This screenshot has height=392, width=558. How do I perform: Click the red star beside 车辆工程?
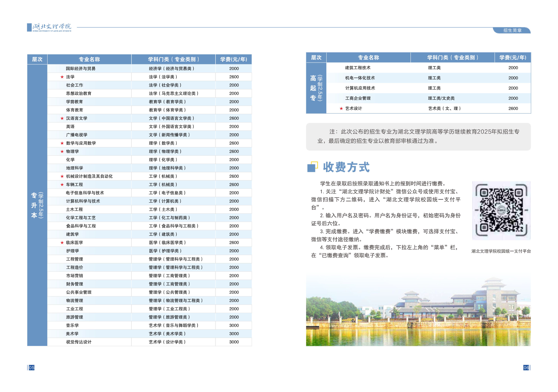(62, 184)
